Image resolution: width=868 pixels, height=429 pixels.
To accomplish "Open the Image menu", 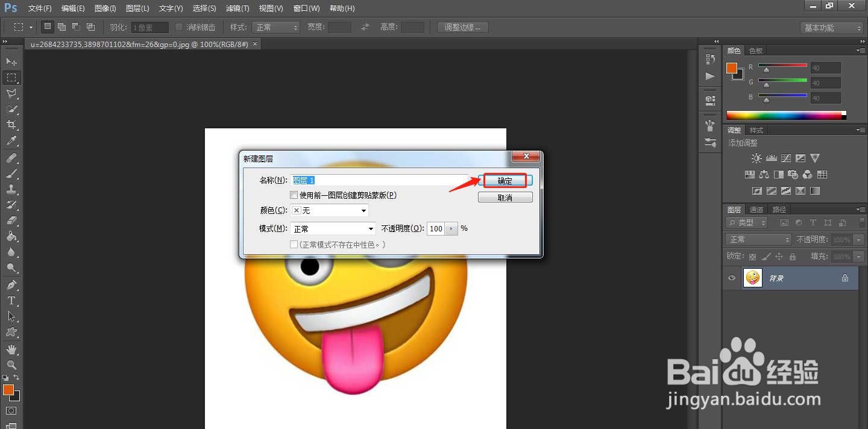I will coord(105,8).
